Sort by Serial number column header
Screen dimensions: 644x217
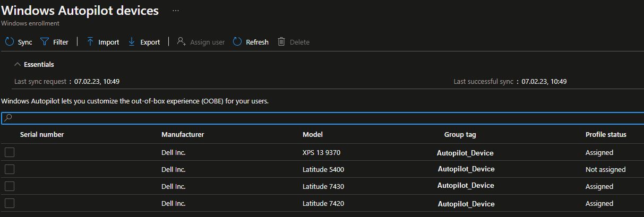click(42, 135)
